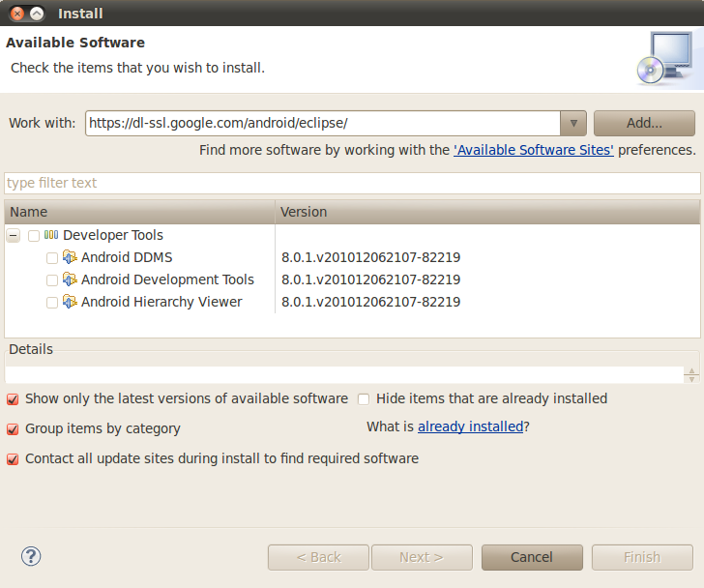Click the install CD monitor image
The width and height of the screenshot is (704, 588).
663,58
